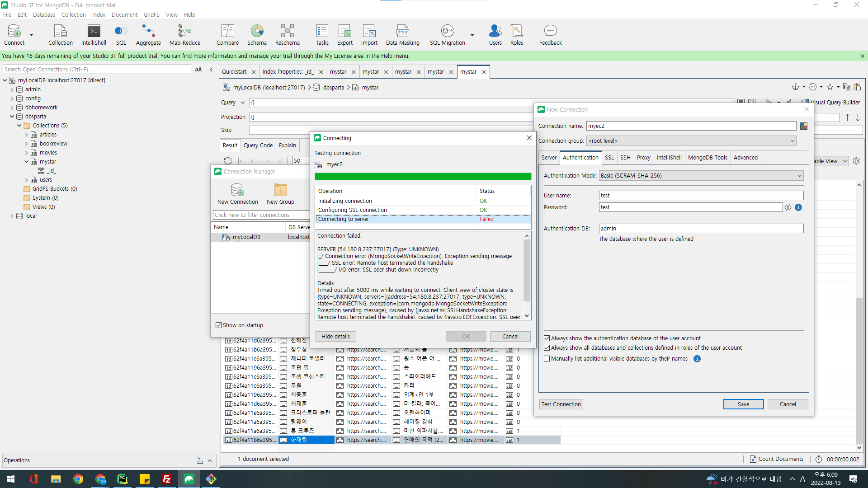Cancel the New Connection dialog
868x488 pixels.
788,404
